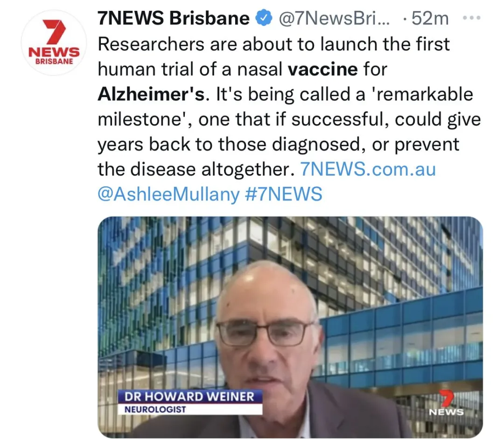Visit the @7NewsBri... account handle
The height and width of the screenshot is (440, 504).
pos(334,18)
